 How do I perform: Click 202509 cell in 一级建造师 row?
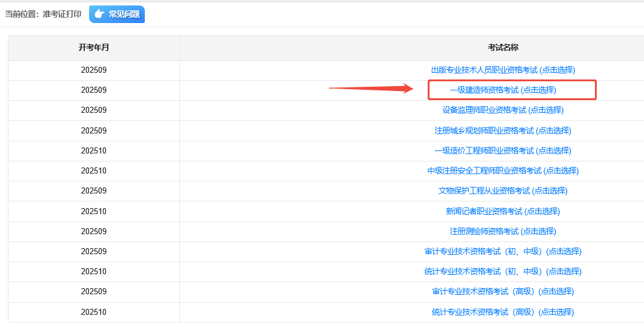pos(94,90)
